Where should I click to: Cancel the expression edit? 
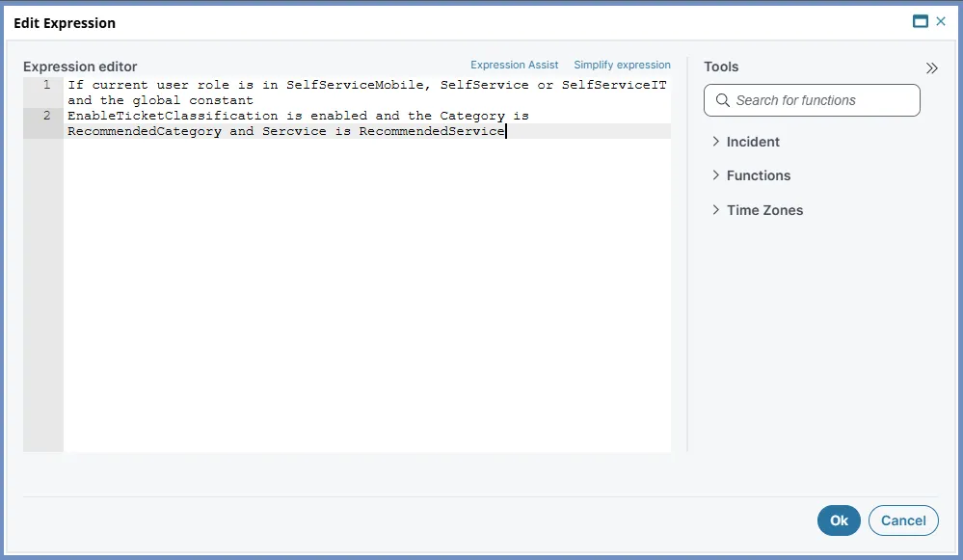[903, 520]
